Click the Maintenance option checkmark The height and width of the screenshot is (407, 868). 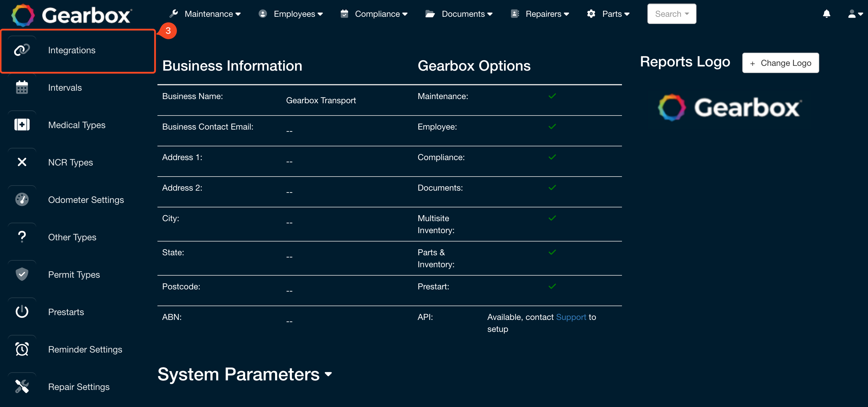point(552,96)
